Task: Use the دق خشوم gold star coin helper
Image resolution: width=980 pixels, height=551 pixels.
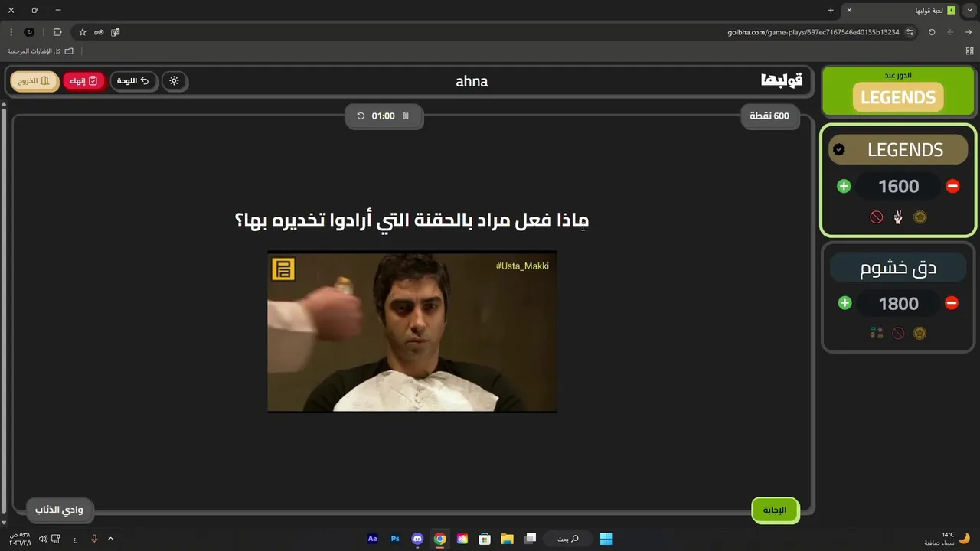Action: [920, 333]
